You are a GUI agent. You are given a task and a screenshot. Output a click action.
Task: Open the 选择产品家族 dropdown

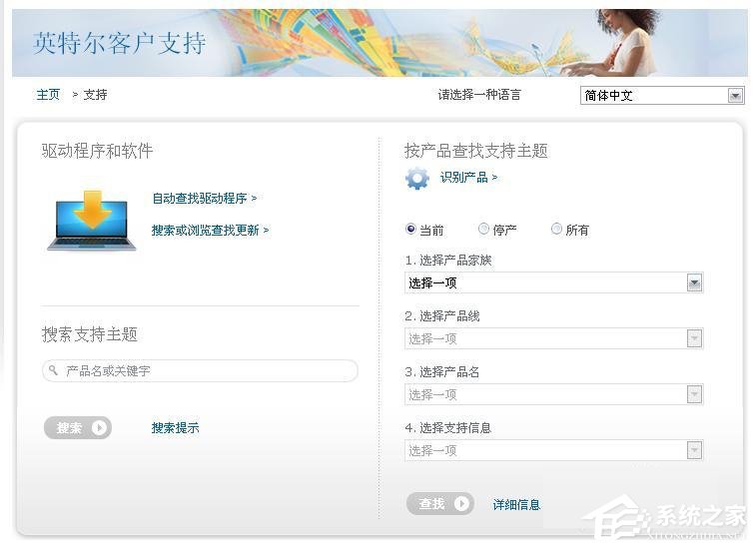tap(553, 282)
